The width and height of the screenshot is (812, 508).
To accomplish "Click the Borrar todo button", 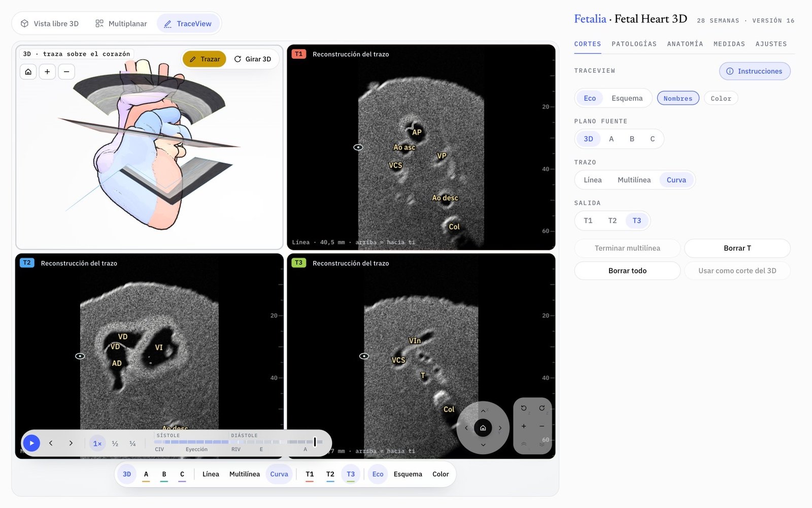I will [x=627, y=271].
